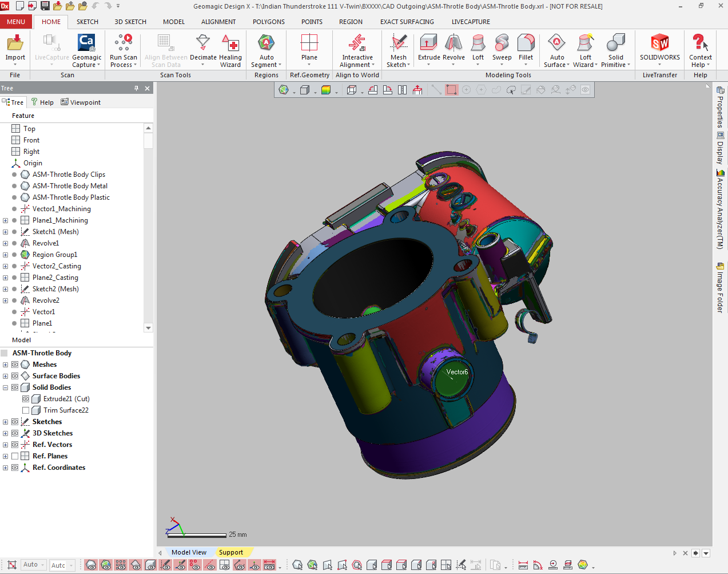Open Mesh Sketch dropdown arrow
728x574 pixels.
[x=409, y=65]
